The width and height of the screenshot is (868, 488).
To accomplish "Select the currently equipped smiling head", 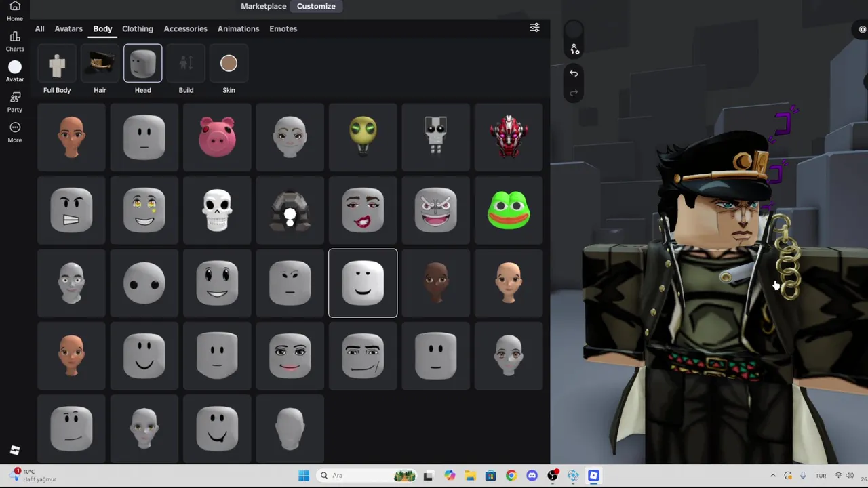I will click(363, 283).
